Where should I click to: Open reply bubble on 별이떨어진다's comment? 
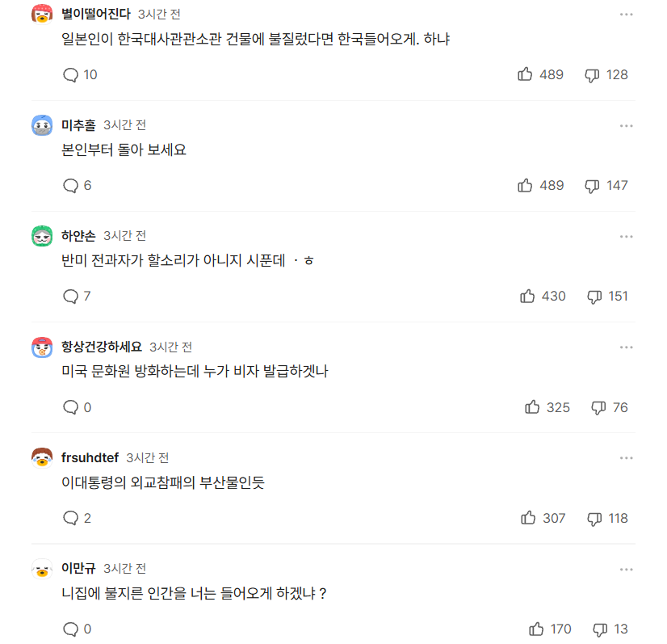[70, 75]
